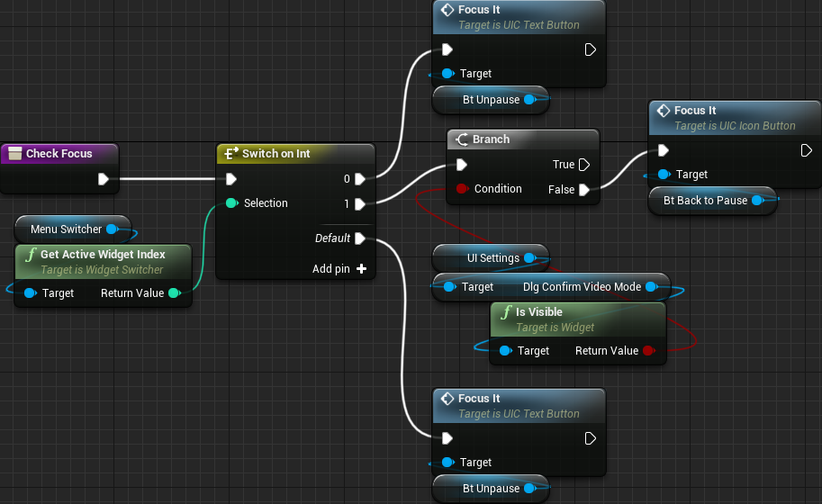Select the Menu Switcher variable node
822x504 pixels.
[x=74, y=229]
